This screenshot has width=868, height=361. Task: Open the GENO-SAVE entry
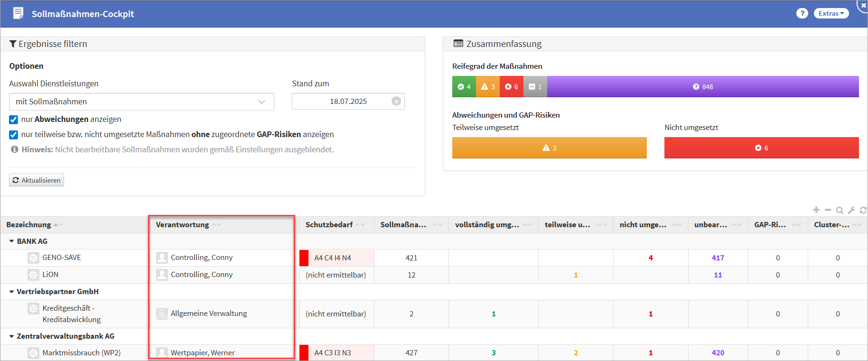point(62,258)
